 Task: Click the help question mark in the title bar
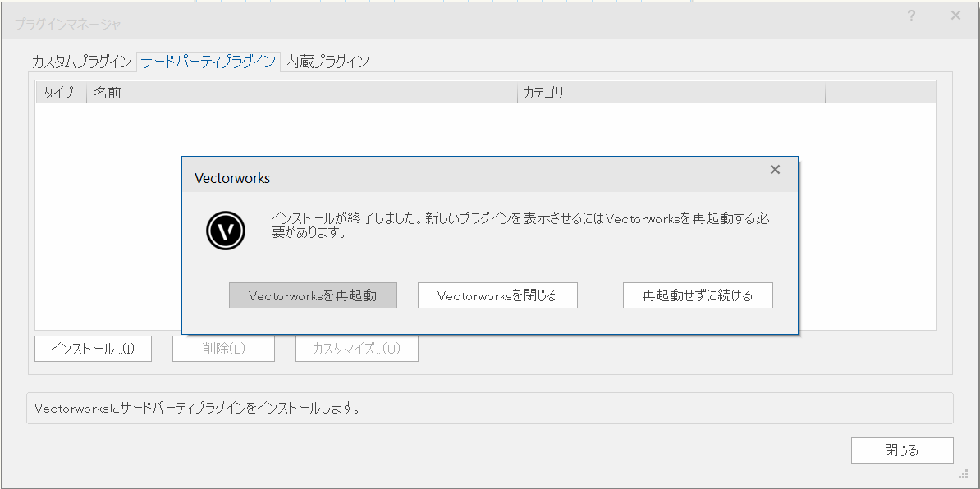(912, 16)
